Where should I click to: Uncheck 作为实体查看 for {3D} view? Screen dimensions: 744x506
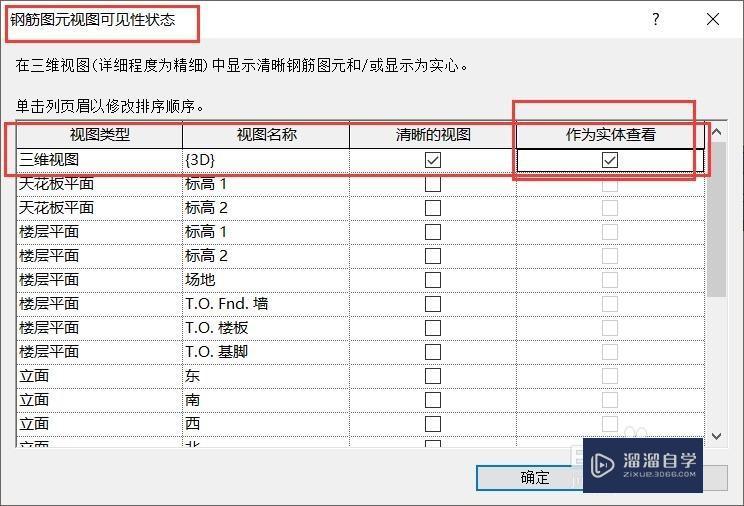click(610, 160)
